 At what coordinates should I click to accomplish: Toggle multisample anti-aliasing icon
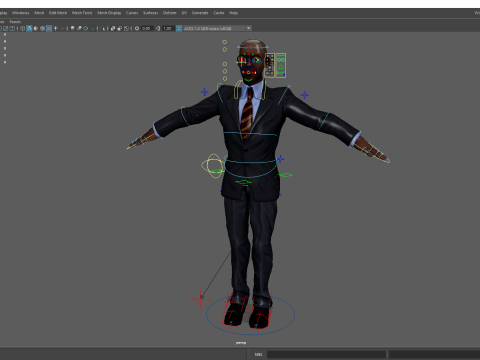click(x=86, y=28)
